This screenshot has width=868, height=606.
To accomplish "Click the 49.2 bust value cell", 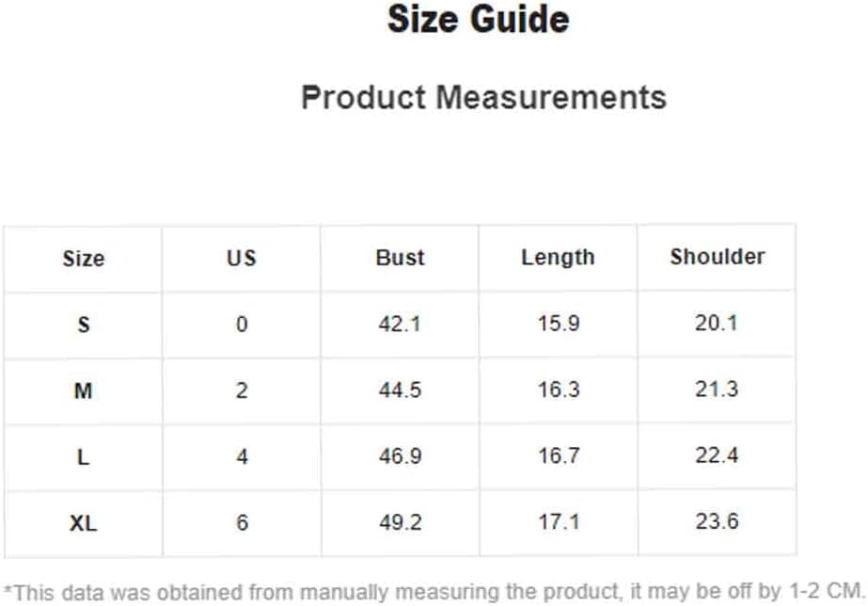I will 401,522.
